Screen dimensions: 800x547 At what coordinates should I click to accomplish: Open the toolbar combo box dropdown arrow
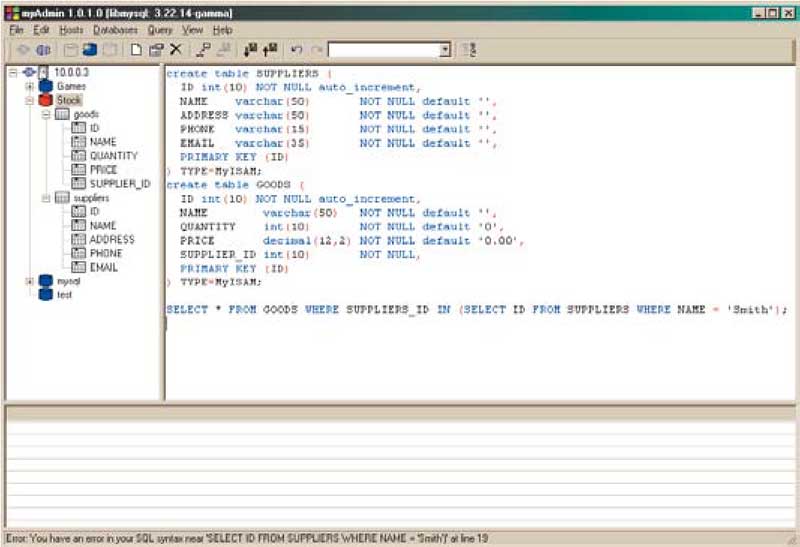445,49
